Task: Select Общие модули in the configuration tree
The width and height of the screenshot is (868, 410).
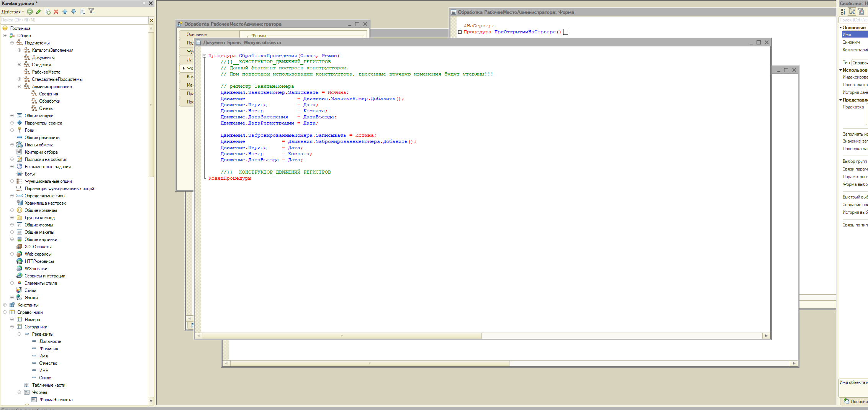Action: [39, 116]
